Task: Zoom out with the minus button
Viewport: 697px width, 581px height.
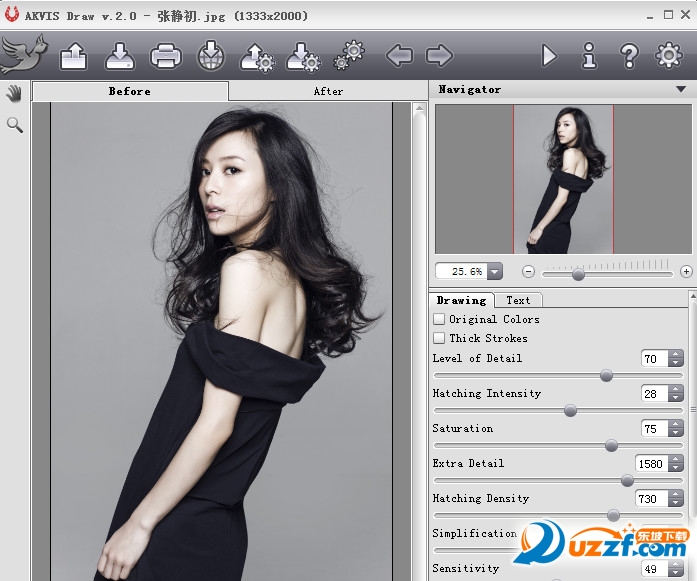Action: 528,271
